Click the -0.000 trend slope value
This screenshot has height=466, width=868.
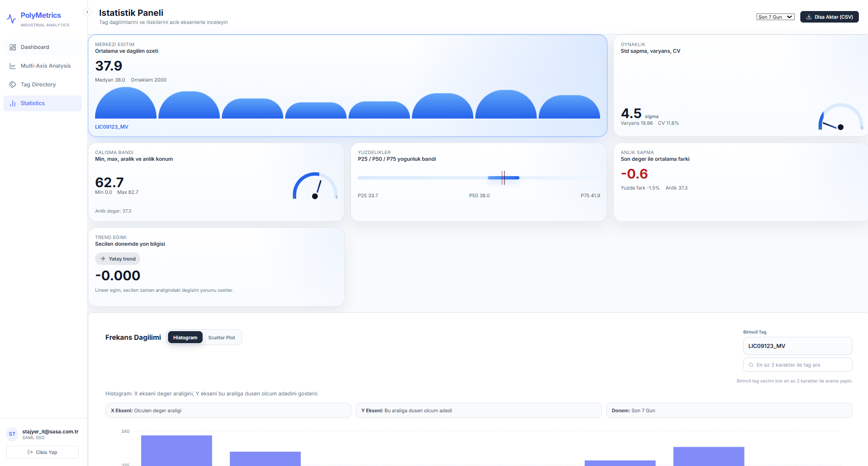[118, 275]
